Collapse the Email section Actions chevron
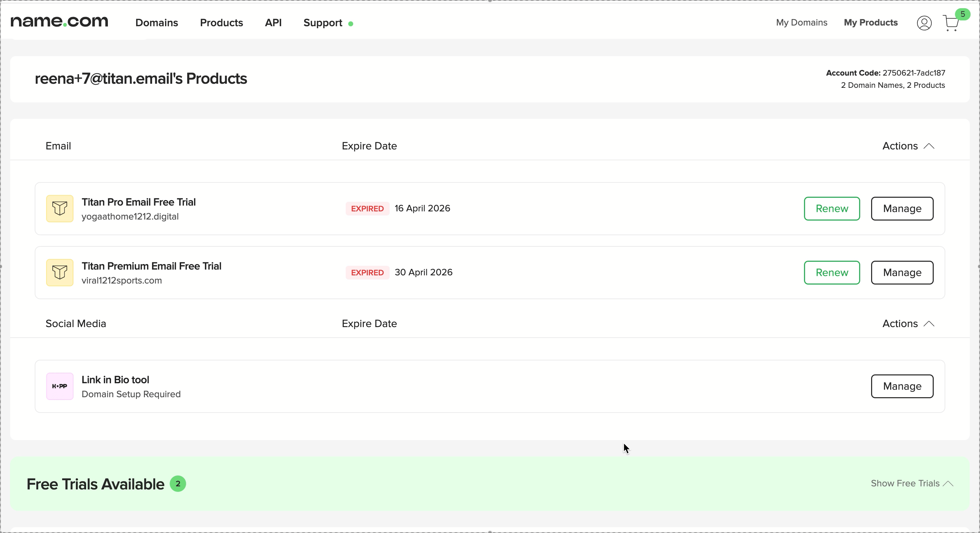Image resolution: width=980 pixels, height=533 pixels. [929, 146]
